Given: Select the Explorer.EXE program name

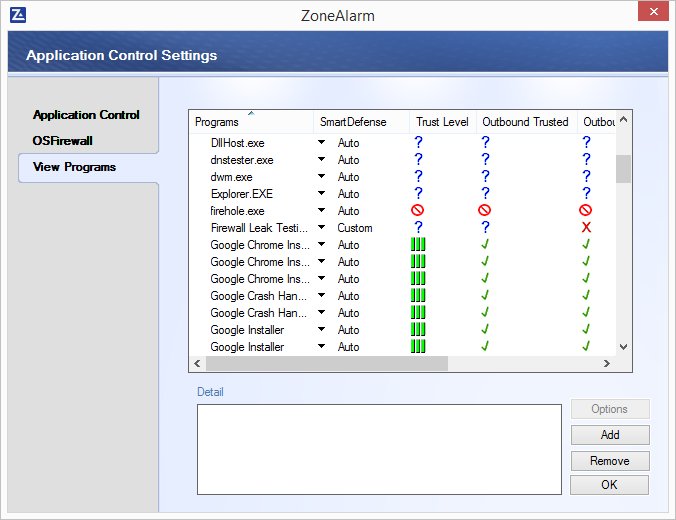Looking at the screenshot, I should pos(242,194).
